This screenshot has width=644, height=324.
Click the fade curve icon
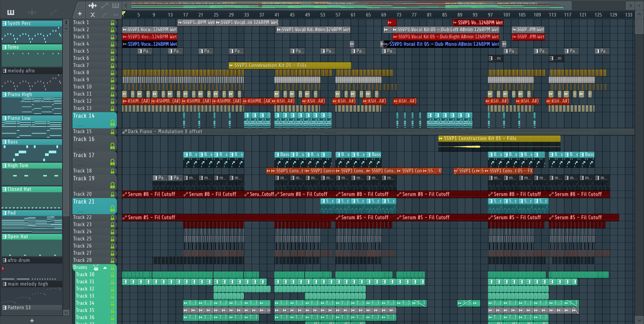(104, 15)
